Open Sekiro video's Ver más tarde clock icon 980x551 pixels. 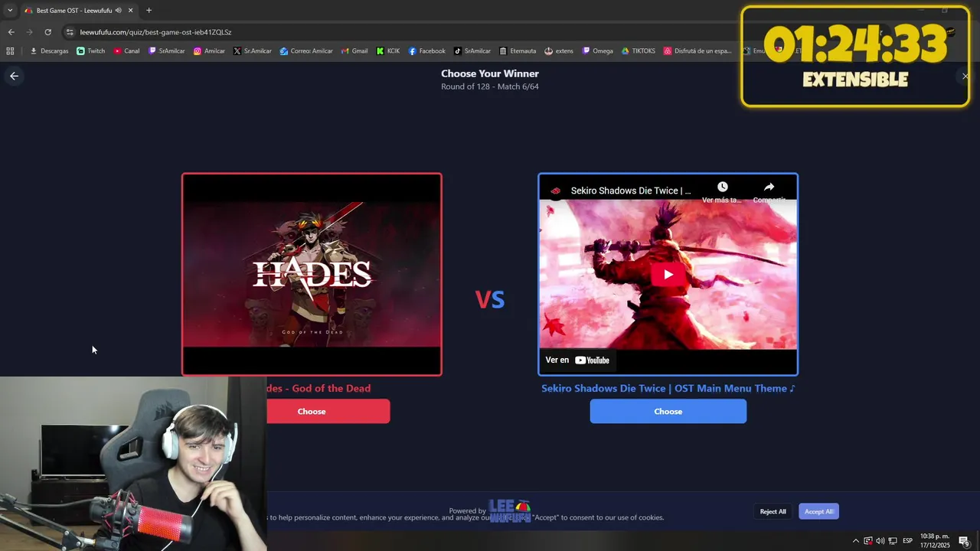coord(722,187)
